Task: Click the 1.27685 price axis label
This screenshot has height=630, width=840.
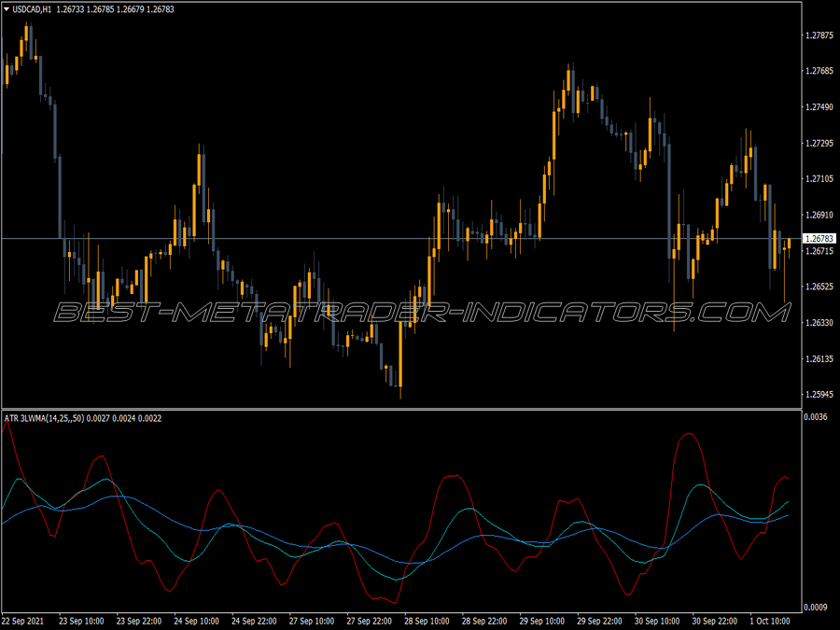Action: [x=819, y=71]
